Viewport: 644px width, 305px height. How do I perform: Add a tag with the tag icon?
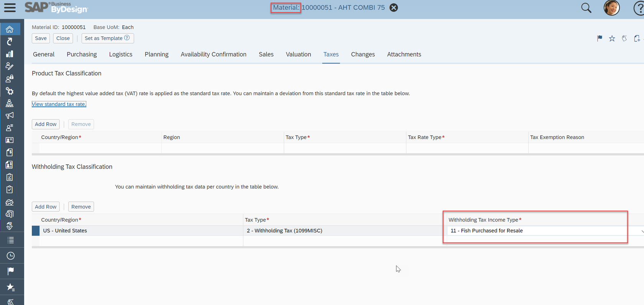[x=624, y=38]
